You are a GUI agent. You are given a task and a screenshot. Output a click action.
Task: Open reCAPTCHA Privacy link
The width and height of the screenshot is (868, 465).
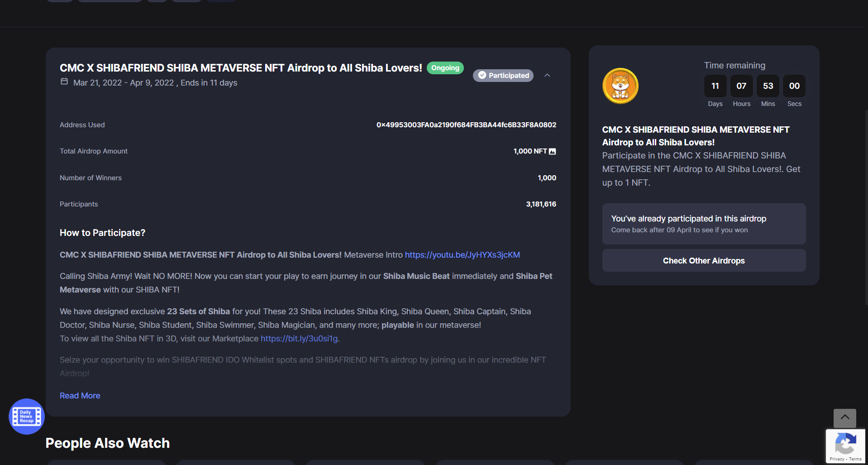[837, 459]
